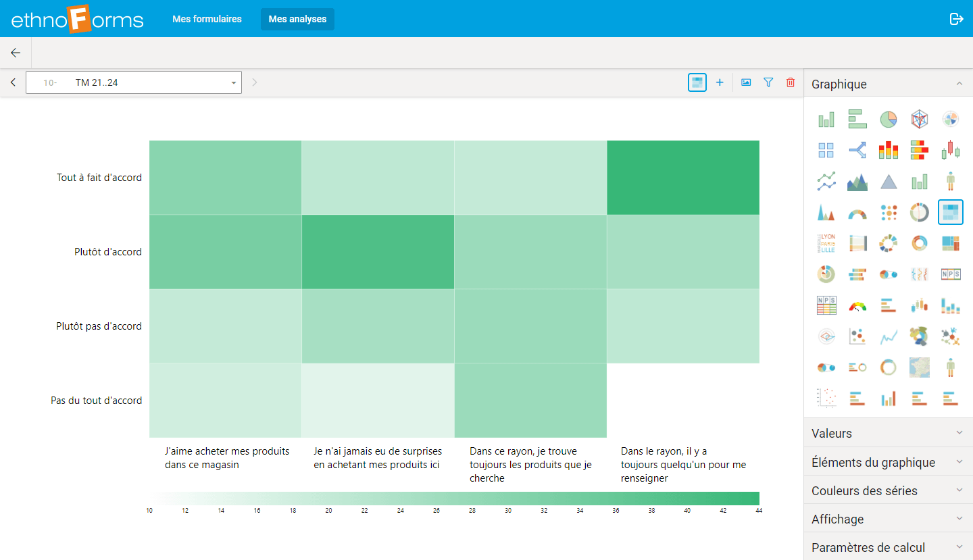Click the image export icon in toolbar
The image size is (973, 560).
pyautogui.click(x=746, y=82)
